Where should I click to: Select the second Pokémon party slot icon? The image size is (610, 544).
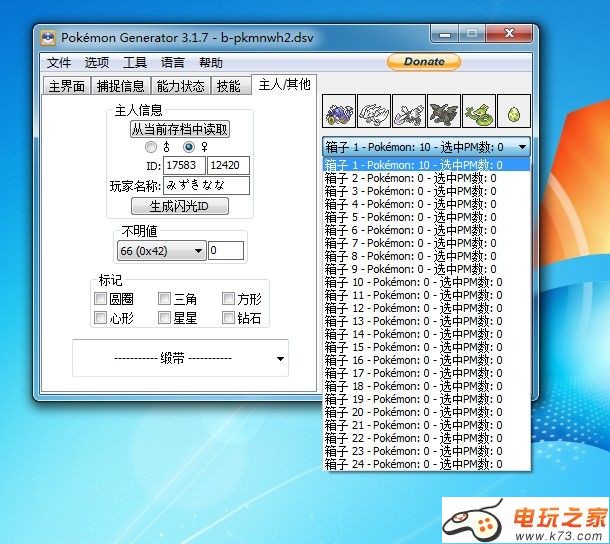pos(374,111)
